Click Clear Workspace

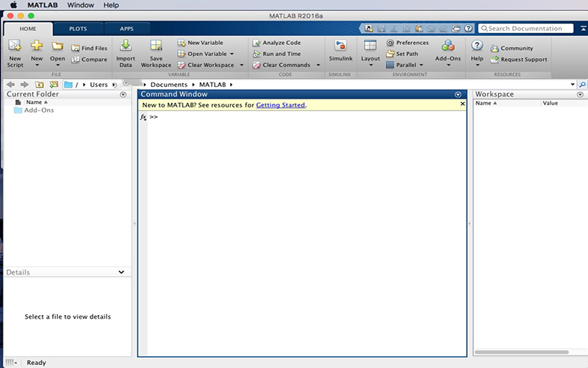(206, 65)
